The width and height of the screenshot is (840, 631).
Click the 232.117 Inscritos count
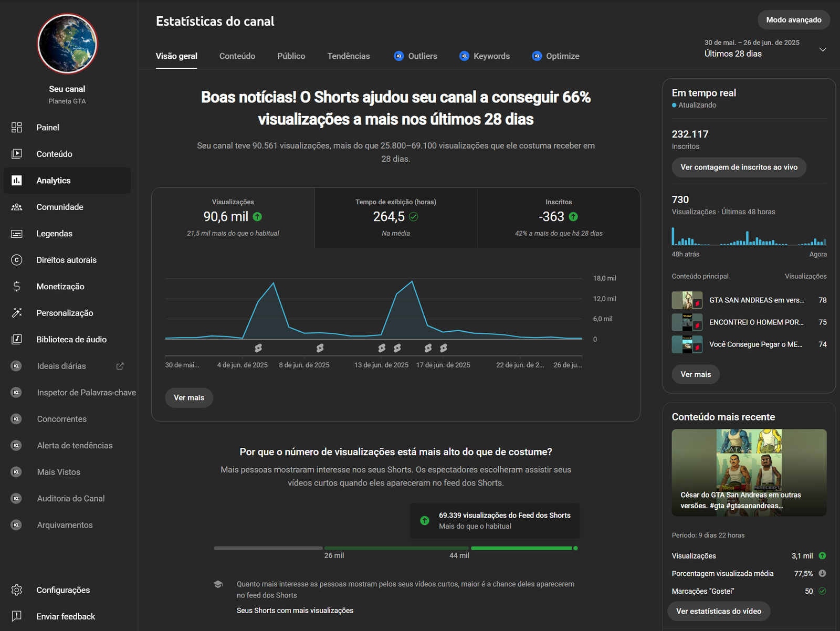[x=690, y=134]
